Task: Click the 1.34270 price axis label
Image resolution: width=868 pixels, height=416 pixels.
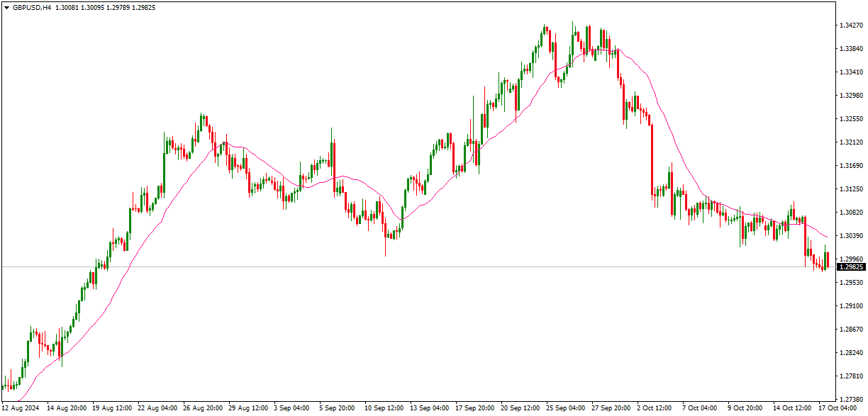Action: click(850, 26)
